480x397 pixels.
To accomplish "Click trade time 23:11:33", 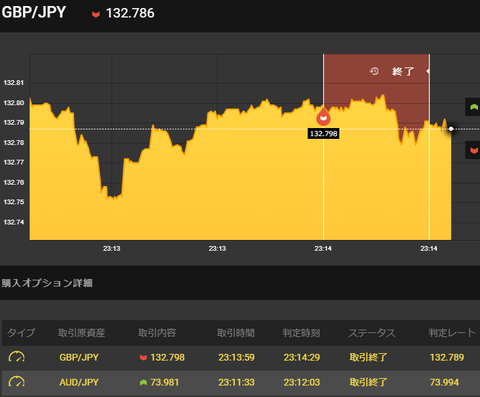I will tap(236, 382).
